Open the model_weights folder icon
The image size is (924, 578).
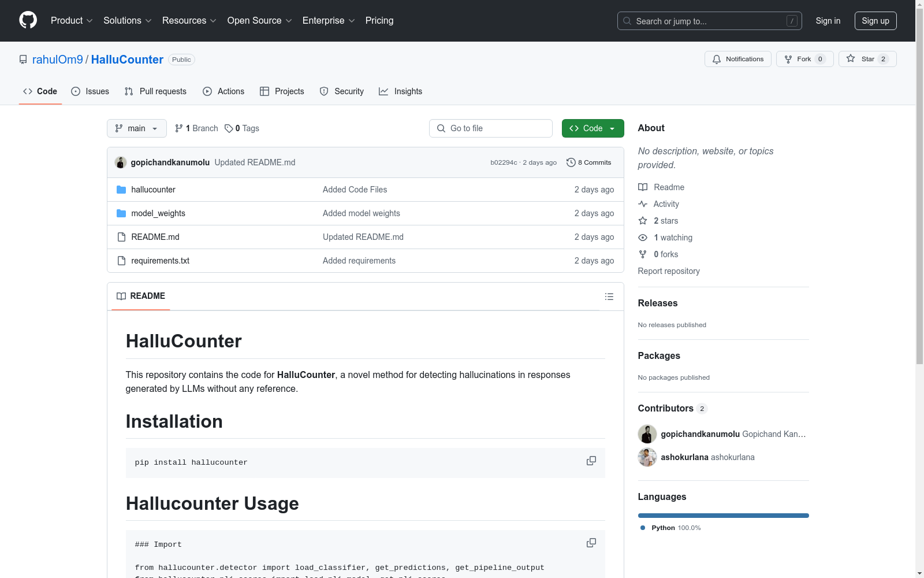point(121,213)
